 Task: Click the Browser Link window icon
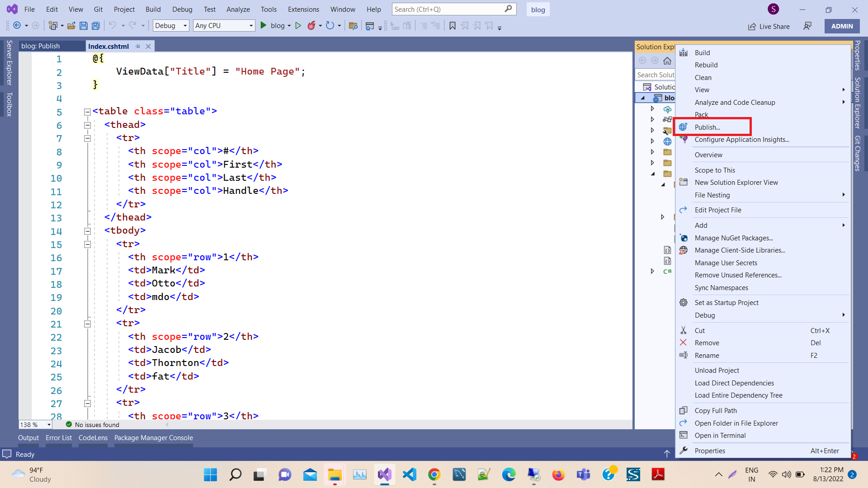click(x=370, y=26)
